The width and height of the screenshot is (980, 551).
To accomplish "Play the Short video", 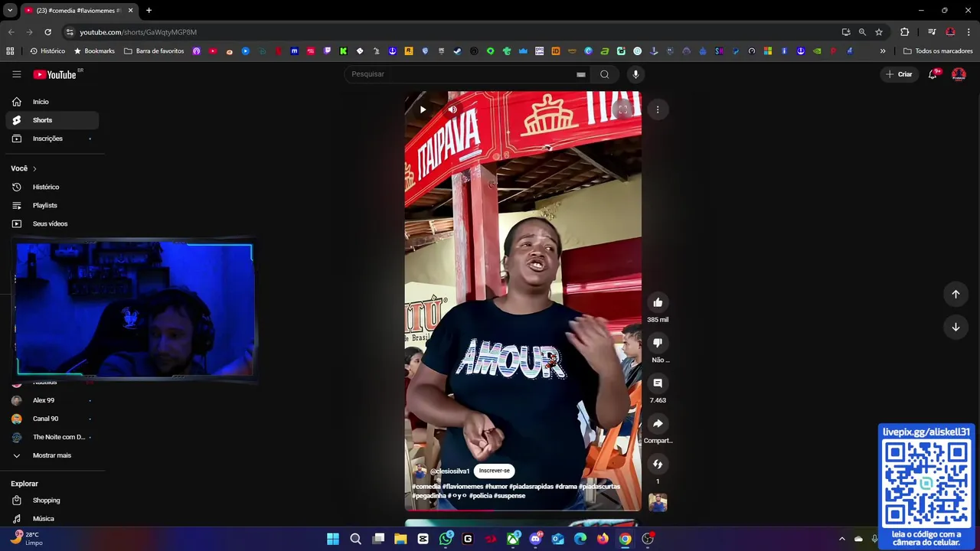I will pos(423,109).
